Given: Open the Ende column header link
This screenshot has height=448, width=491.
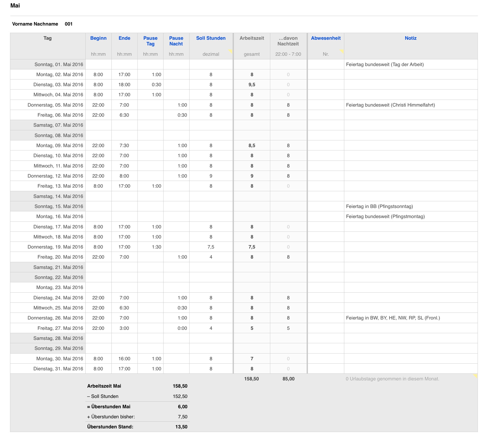Looking at the screenshot, I should [124, 38].
